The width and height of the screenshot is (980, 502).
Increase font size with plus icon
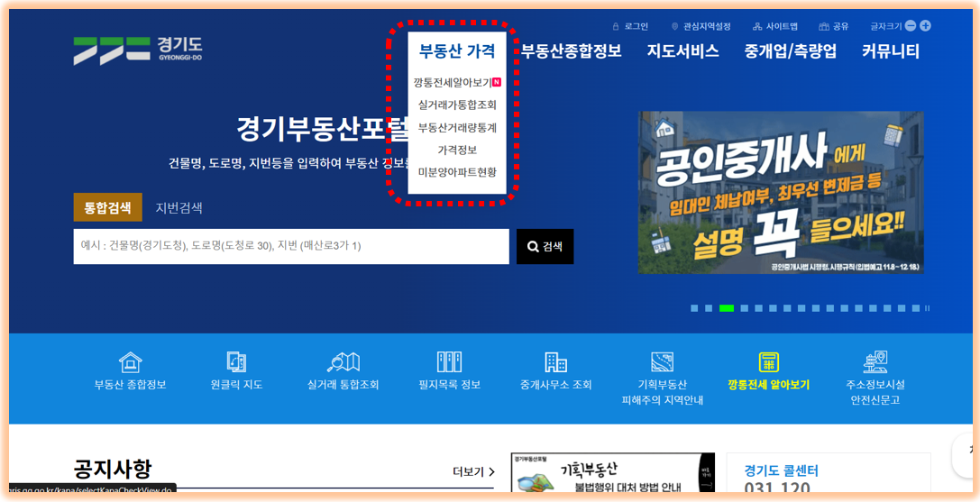[926, 26]
